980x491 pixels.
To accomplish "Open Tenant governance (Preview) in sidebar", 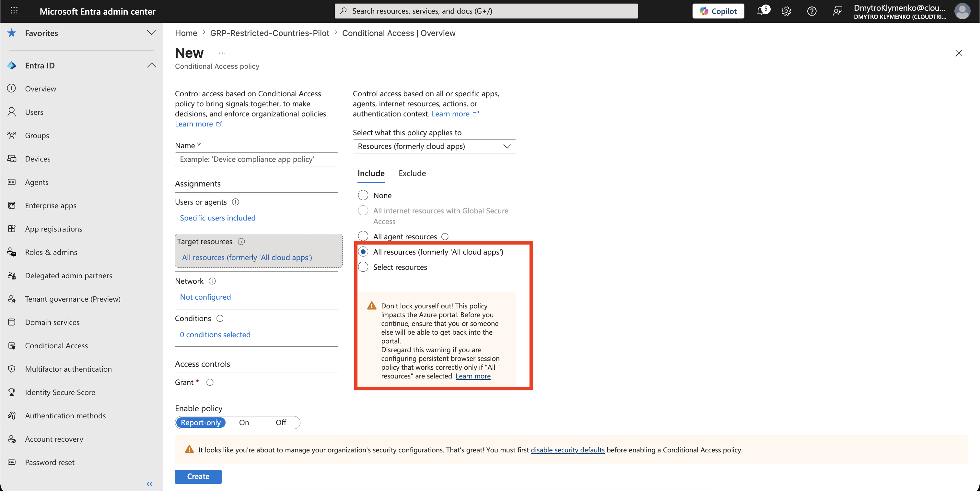I will 73,299.
